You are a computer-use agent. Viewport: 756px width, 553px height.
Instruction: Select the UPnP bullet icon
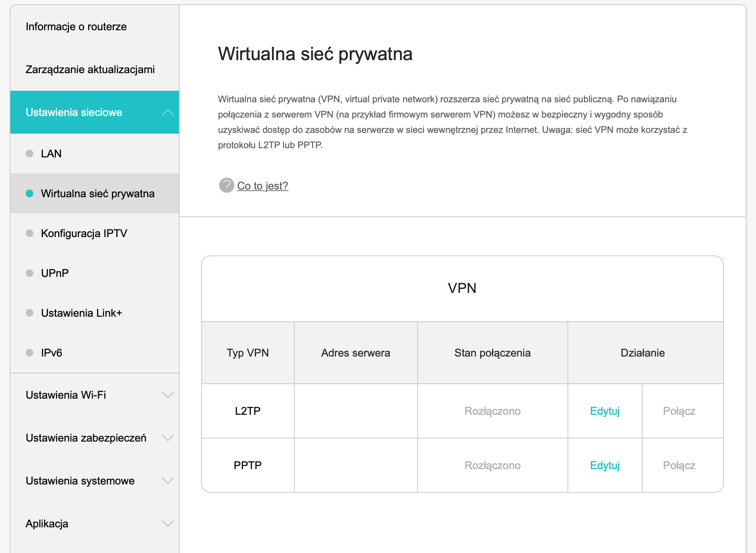click(30, 273)
